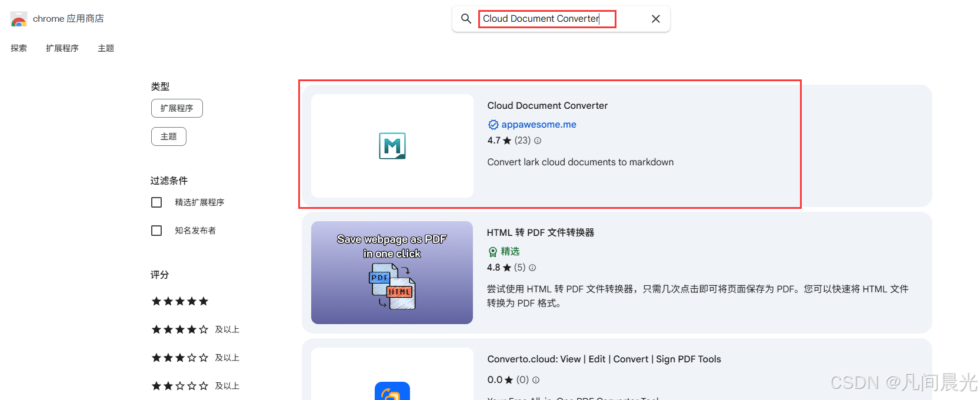Image resolution: width=980 pixels, height=400 pixels.
Task: Click the 0.0 rating star icon
Action: [509, 380]
